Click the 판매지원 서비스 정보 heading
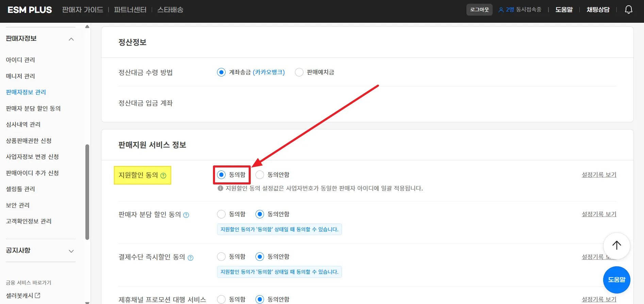The image size is (644, 304). coord(152,145)
